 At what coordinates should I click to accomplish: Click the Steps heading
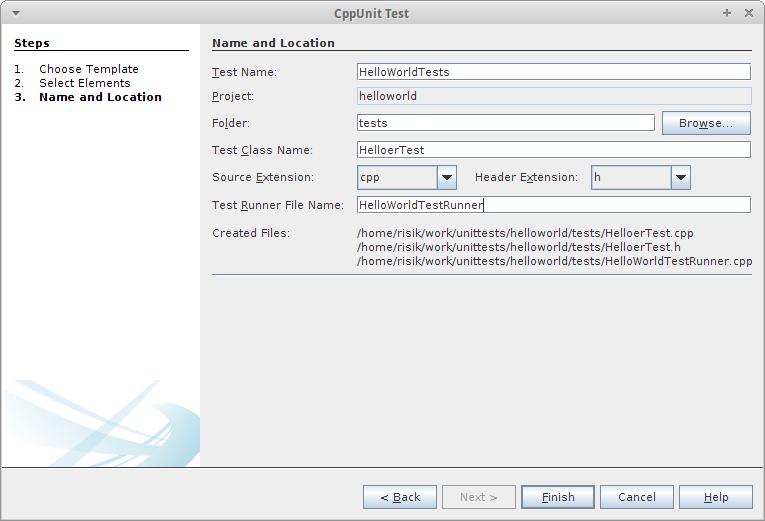pyautogui.click(x=32, y=43)
